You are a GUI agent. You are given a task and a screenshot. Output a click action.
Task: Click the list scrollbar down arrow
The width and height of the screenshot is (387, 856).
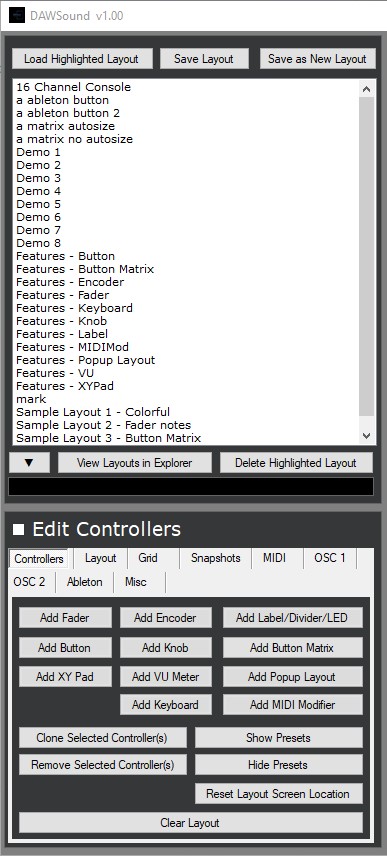(366, 436)
